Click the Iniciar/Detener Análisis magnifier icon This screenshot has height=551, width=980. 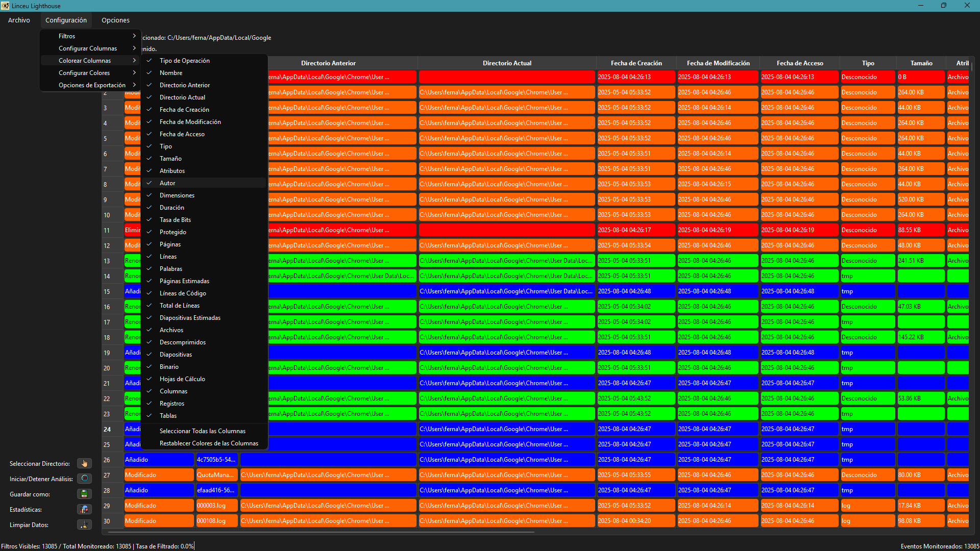point(84,479)
